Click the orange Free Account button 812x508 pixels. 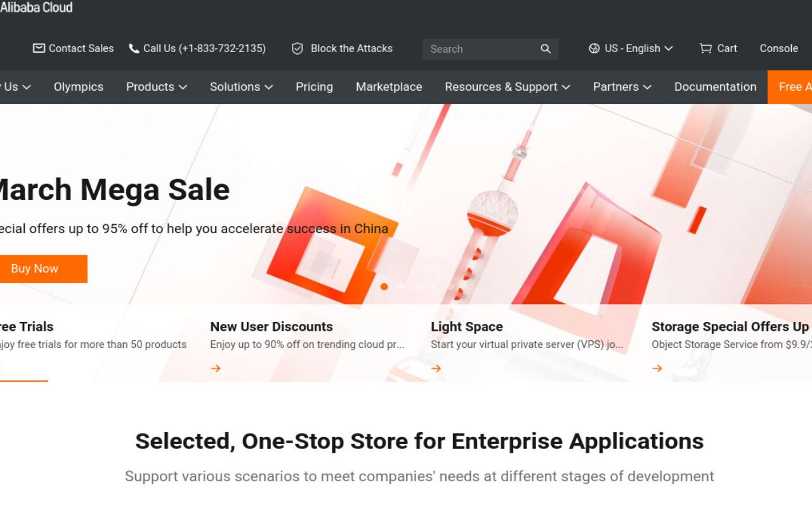pos(790,87)
